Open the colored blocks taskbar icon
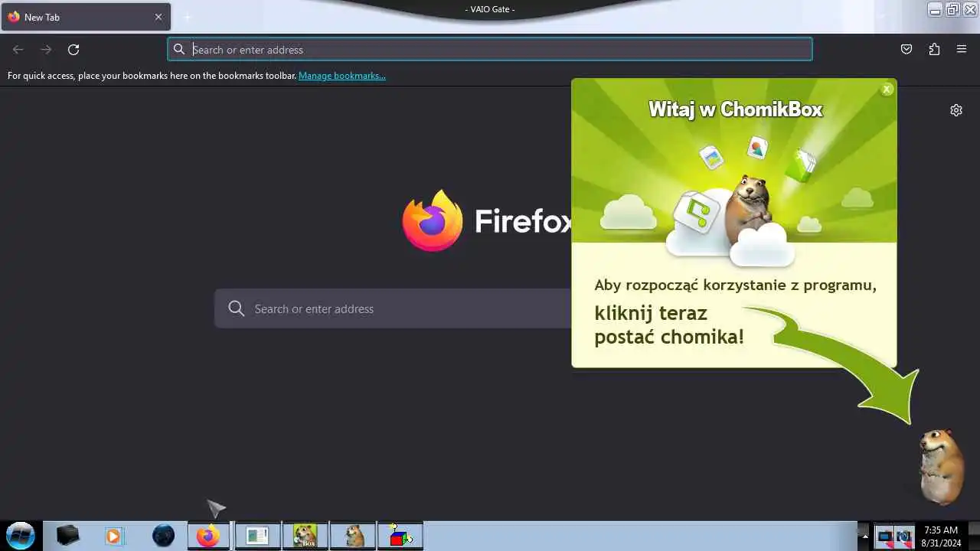 click(x=400, y=536)
